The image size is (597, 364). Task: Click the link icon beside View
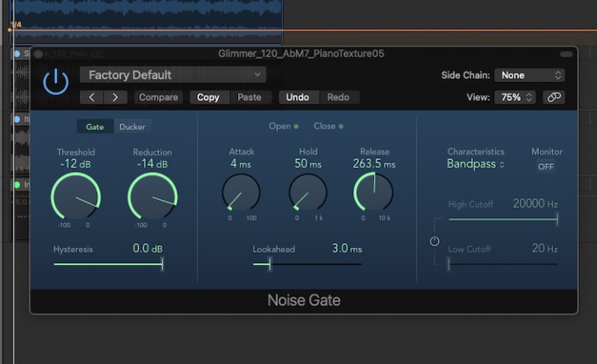[x=554, y=98]
